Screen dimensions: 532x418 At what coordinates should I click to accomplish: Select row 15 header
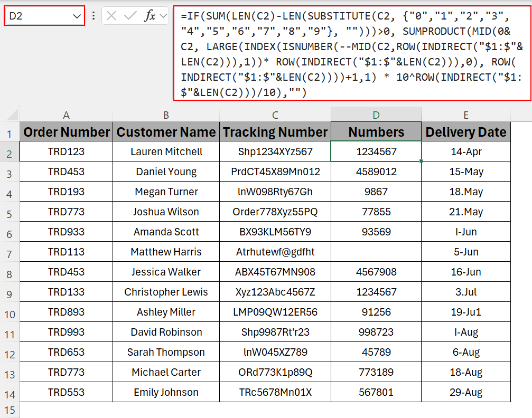pos(10,410)
